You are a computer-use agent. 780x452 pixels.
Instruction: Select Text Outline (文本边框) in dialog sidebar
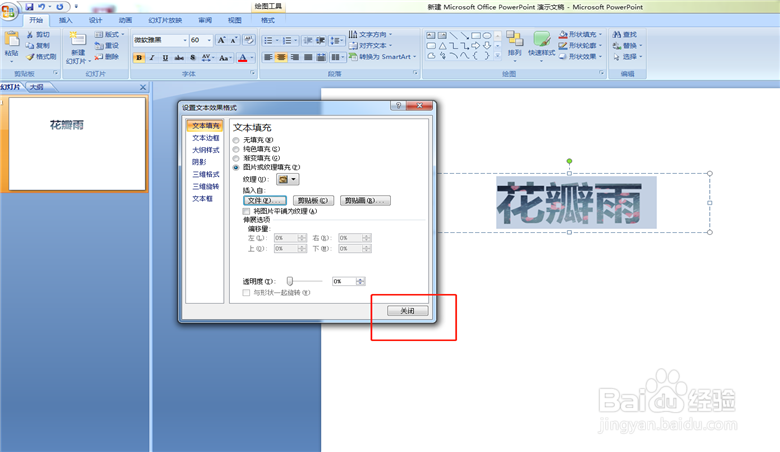205,138
